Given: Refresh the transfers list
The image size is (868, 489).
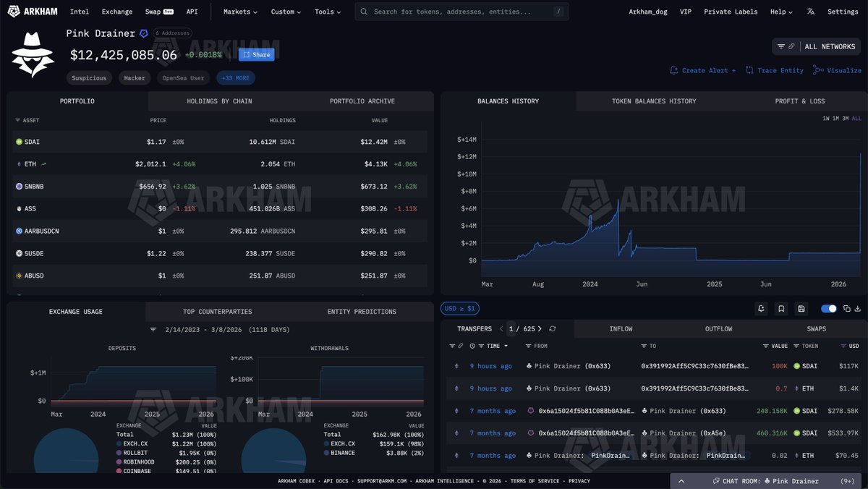Looking at the screenshot, I should click(x=553, y=328).
